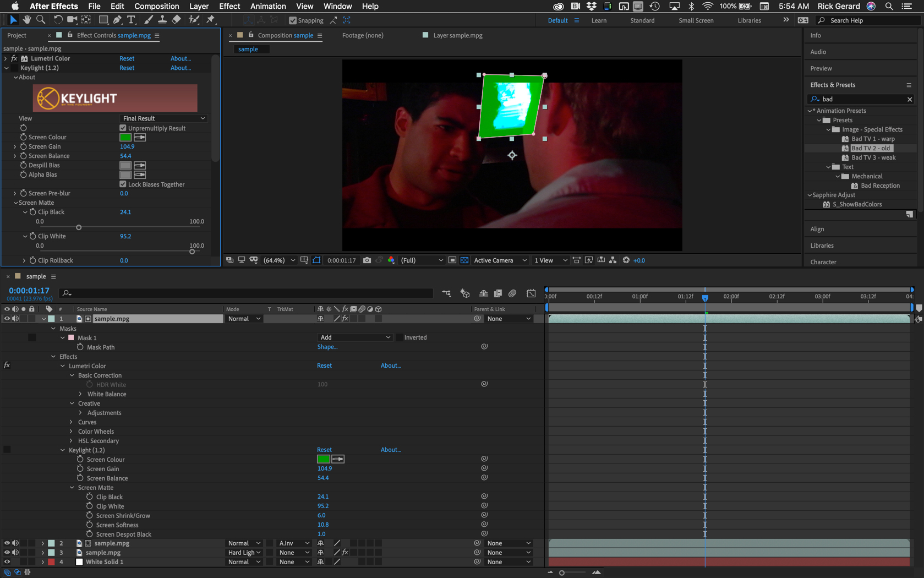This screenshot has height=578, width=924.
Task: Select the Type tool
Action: click(x=131, y=20)
